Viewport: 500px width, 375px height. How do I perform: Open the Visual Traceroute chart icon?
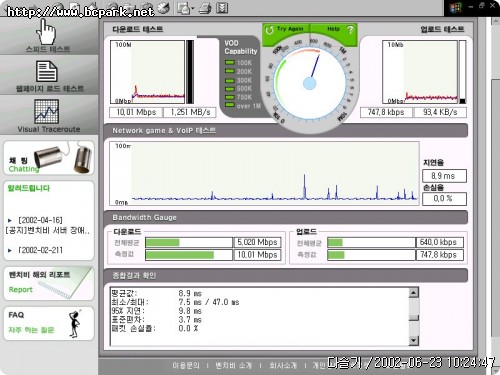pos(47,111)
